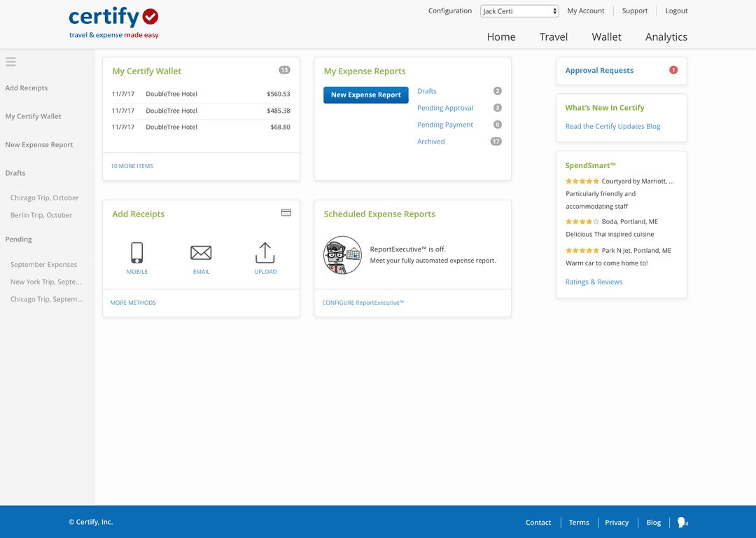The image size is (756, 538).
Task: Go to My Account
Action: coord(586,11)
